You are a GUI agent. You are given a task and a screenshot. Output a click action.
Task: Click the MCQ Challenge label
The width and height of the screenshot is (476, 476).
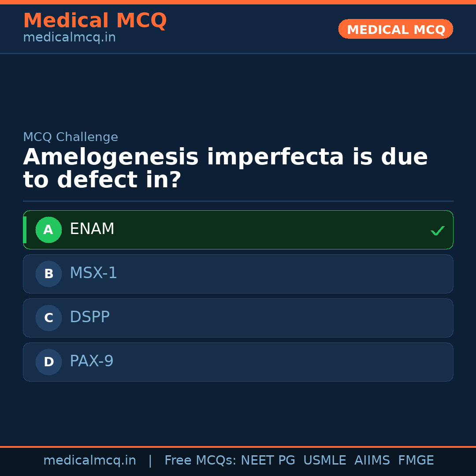(x=71, y=137)
